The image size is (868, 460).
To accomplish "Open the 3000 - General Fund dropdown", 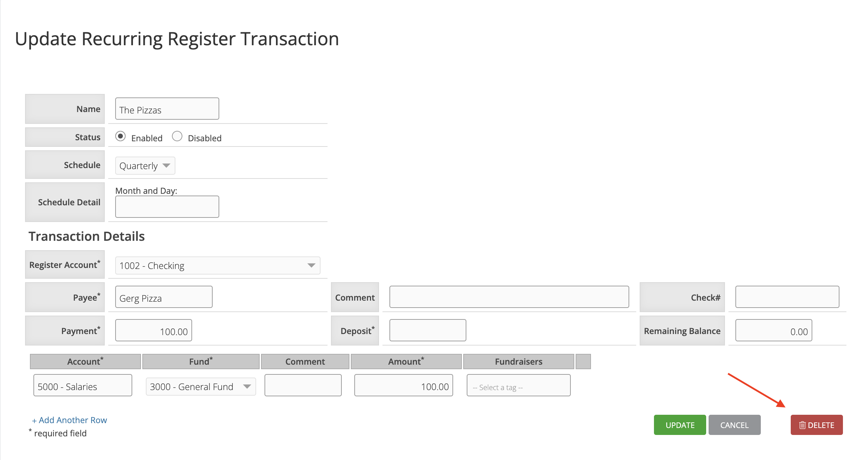I will tap(201, 387).
